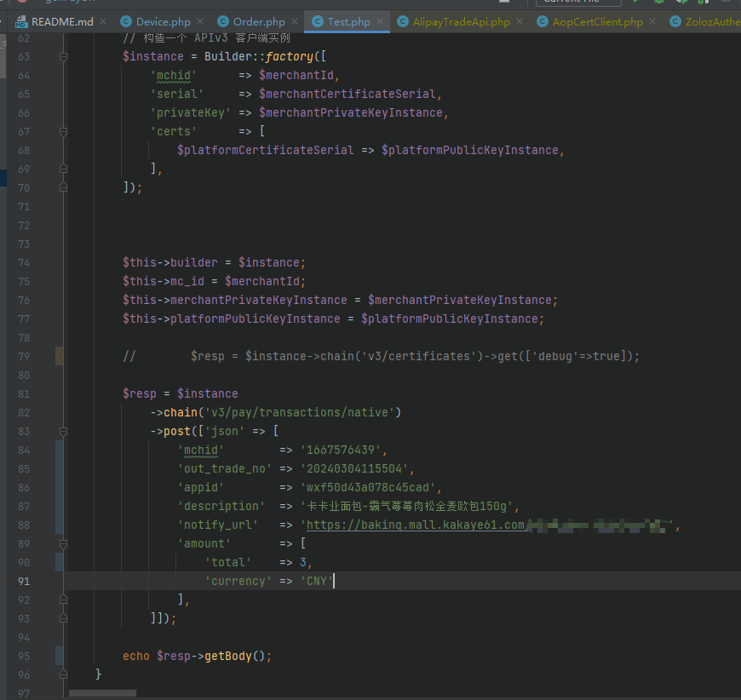Collapse the 'amount' array at line 89
This screenshot has height=700, width=741.
(x=63, y=543)
